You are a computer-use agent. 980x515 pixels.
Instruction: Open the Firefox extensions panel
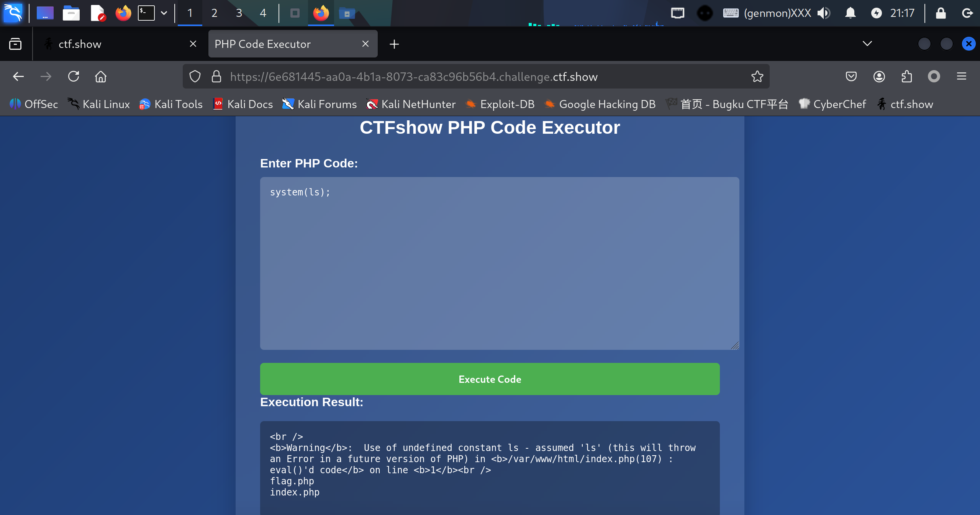(x=906, y=77)
